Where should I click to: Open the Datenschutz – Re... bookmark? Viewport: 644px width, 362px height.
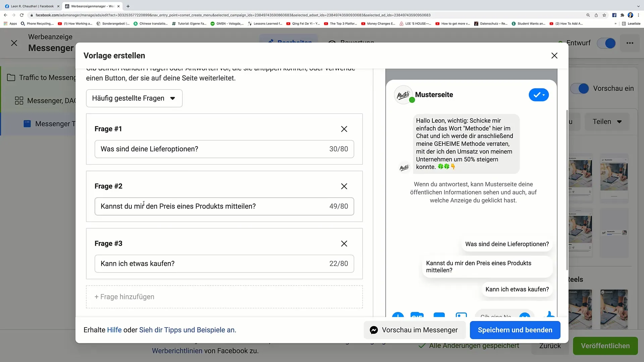(x=490, y=24)
